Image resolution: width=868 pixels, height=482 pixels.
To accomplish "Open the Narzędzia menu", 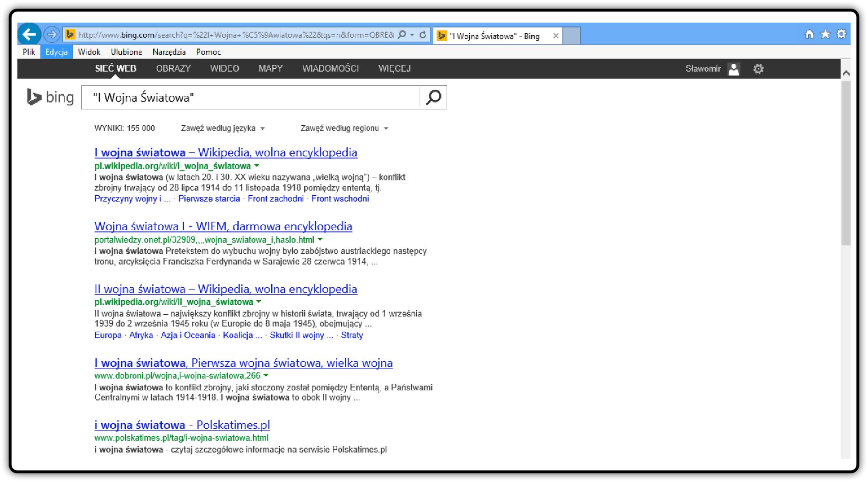I will 169,52.
